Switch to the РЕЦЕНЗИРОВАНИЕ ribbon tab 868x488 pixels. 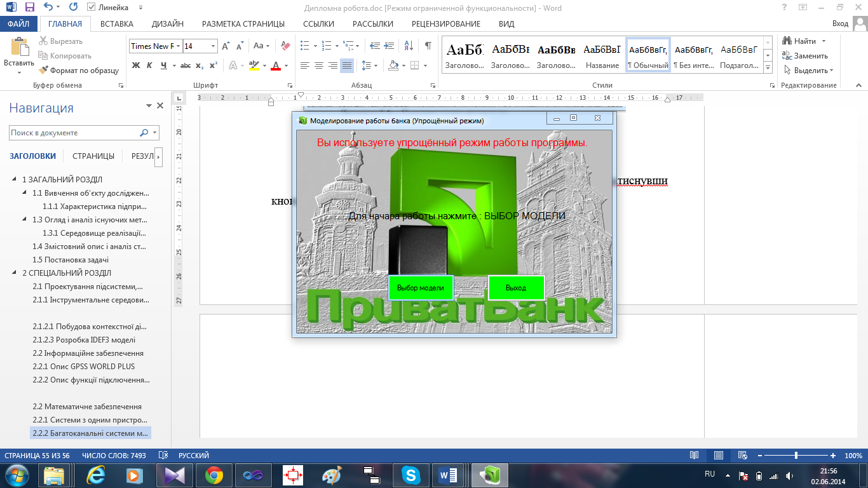point(446,24)
